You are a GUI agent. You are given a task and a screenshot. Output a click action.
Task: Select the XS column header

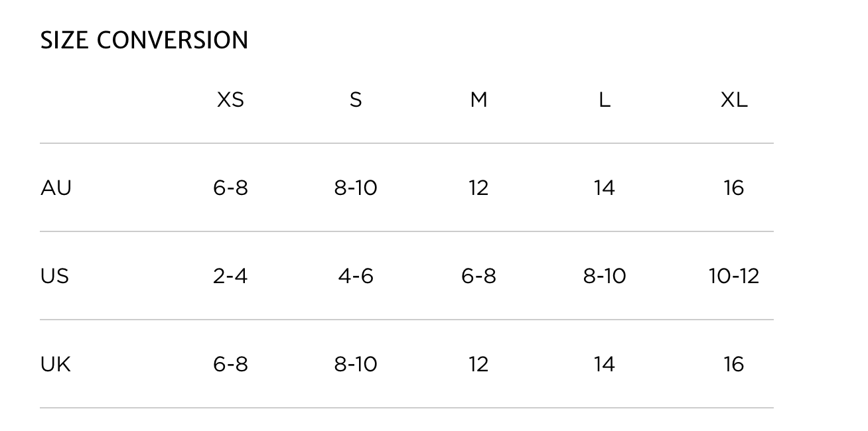[x=230, y=100]
